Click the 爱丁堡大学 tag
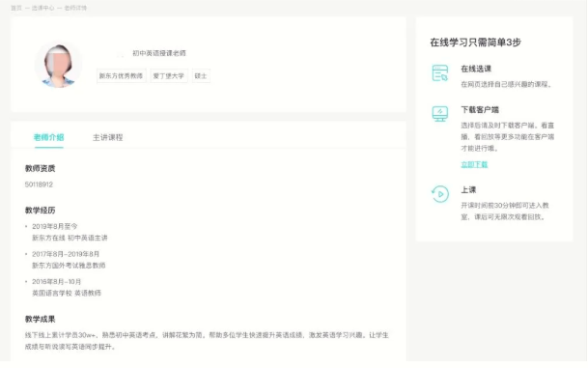The height and width of the screenshot is (368, 588). (168, 75)
